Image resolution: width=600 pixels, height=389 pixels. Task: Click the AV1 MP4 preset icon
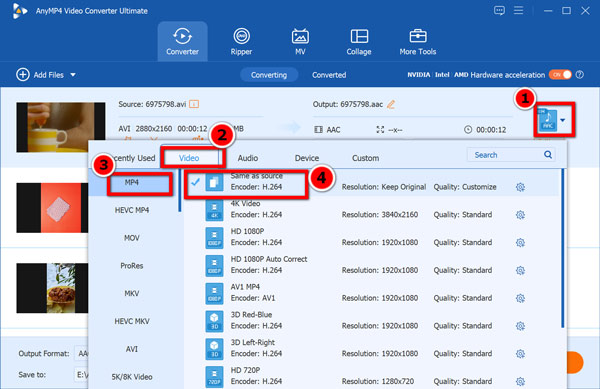(214, 293)
